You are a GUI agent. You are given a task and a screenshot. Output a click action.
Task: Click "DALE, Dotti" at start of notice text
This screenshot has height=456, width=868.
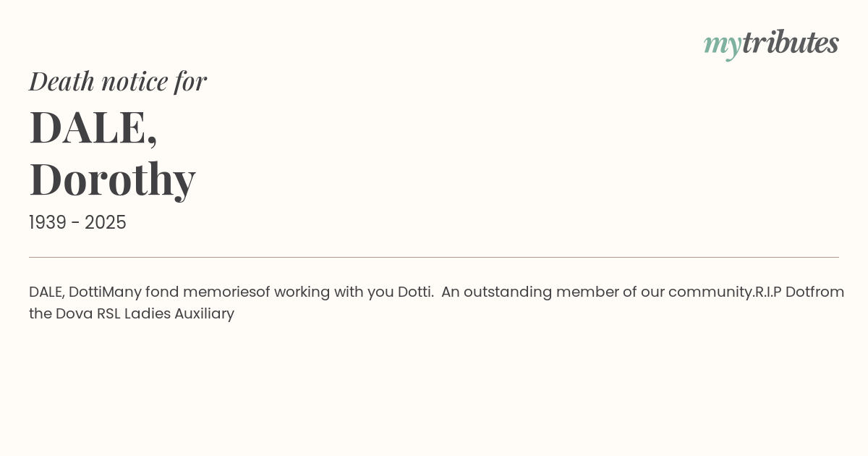(x=65, y=292)
